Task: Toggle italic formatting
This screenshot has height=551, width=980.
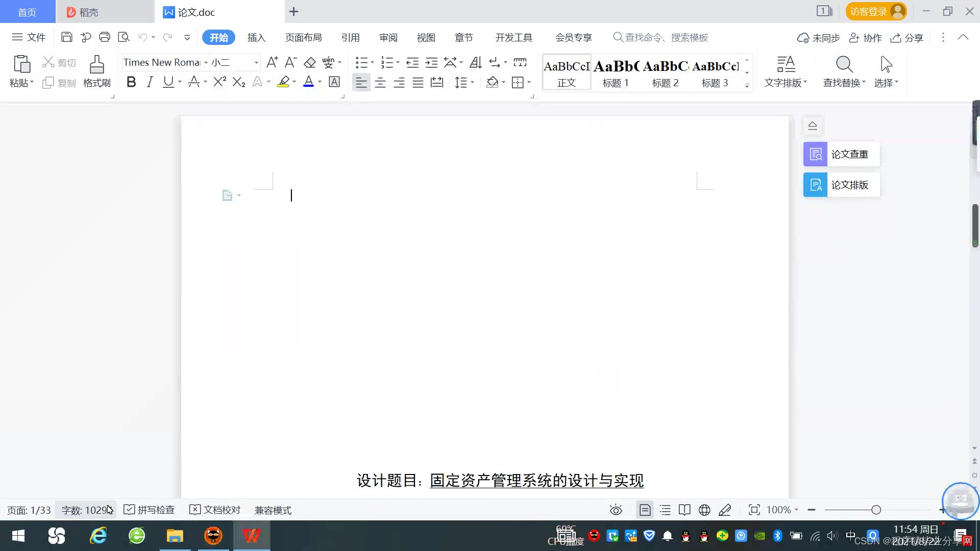Action: coord(150,82)
